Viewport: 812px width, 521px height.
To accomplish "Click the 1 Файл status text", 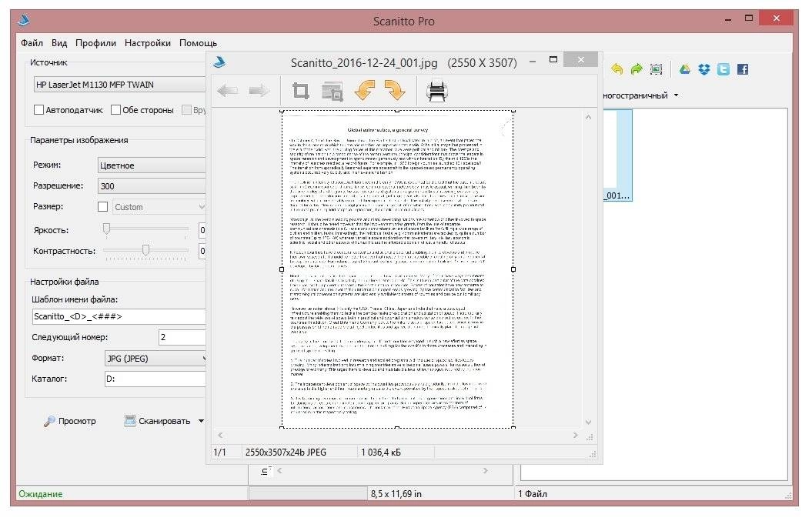I will point(533,494).
